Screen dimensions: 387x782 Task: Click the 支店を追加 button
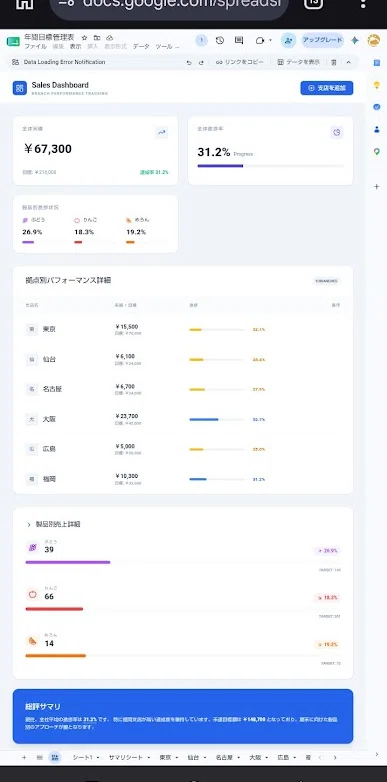(x=327, y=88)
